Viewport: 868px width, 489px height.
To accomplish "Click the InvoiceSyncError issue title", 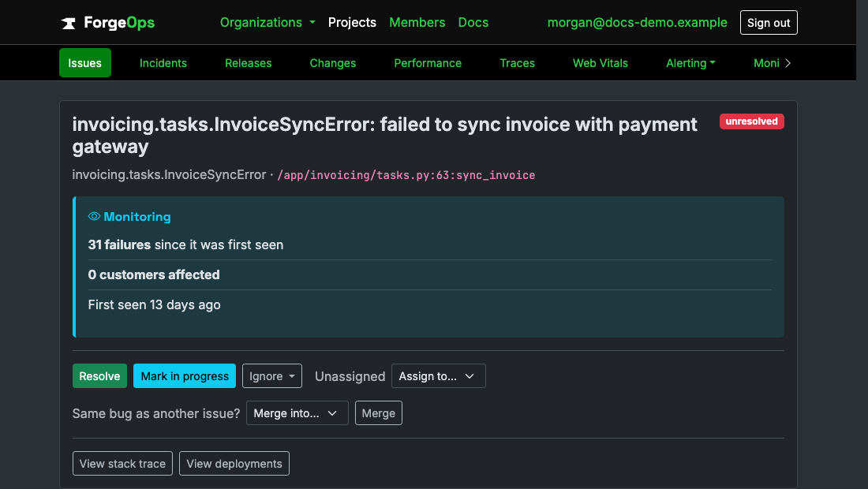I will pyautogui.click(x=384, y=136).
